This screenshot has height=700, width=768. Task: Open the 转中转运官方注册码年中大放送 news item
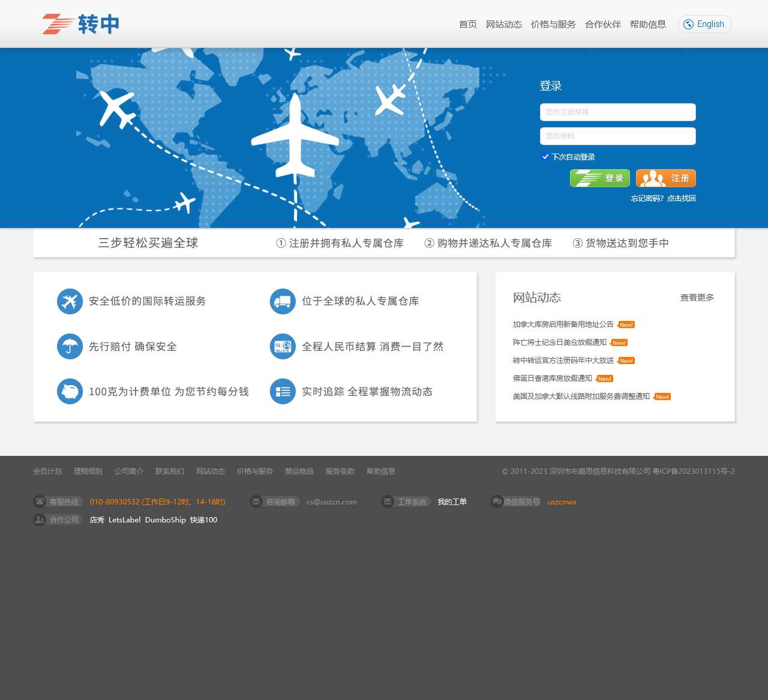pos(563,360)
